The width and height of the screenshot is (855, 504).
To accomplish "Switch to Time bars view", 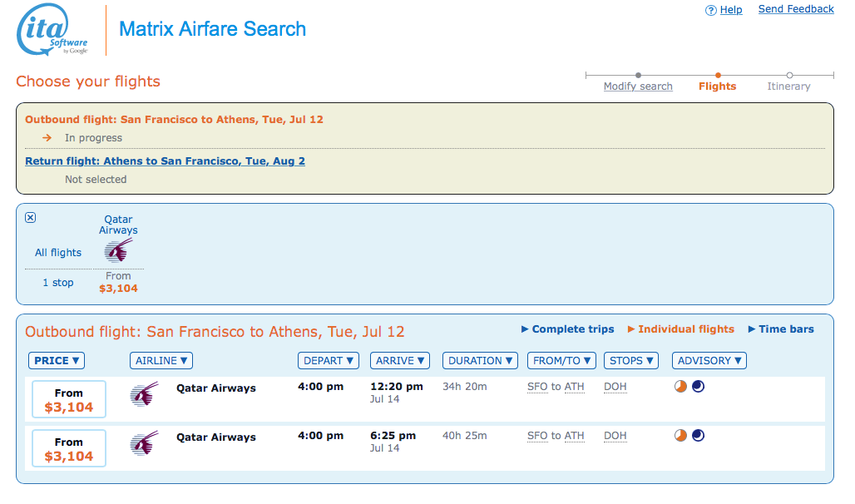I will pos(781,329).
